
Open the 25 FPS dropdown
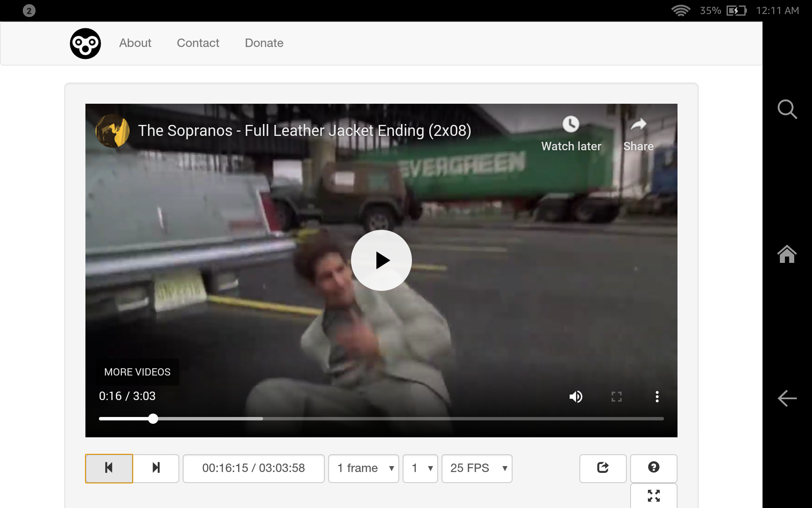click(477, 468)
